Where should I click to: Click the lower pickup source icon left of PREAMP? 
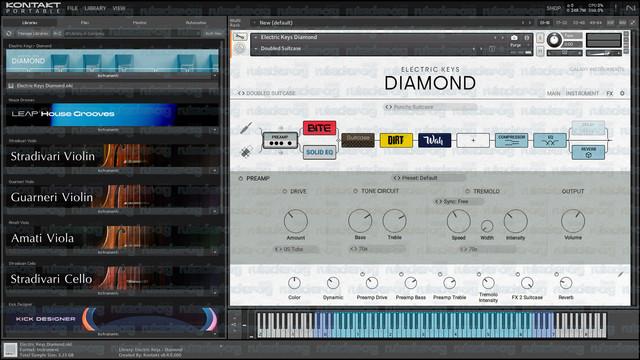[246, 152]
